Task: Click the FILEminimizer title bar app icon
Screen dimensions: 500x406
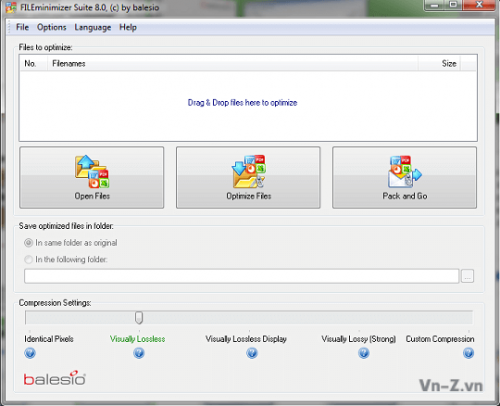Action: click(x=11, y=7)
